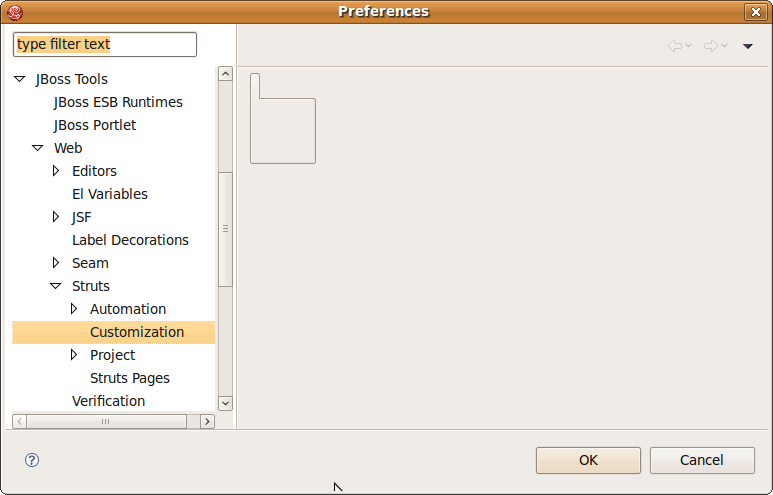This screenshot has height=495, width=773.
Task: Collapse the Web tree node
Action: tap(37, 148)
